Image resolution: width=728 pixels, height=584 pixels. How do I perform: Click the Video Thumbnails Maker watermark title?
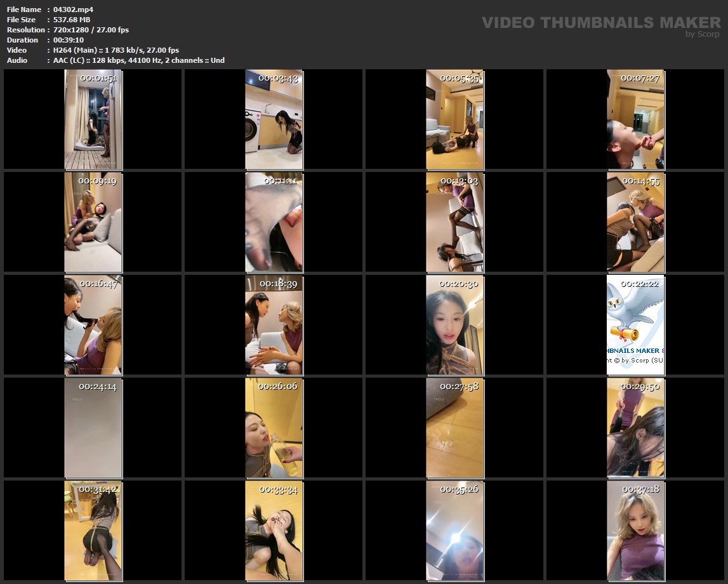pos(600,23)
